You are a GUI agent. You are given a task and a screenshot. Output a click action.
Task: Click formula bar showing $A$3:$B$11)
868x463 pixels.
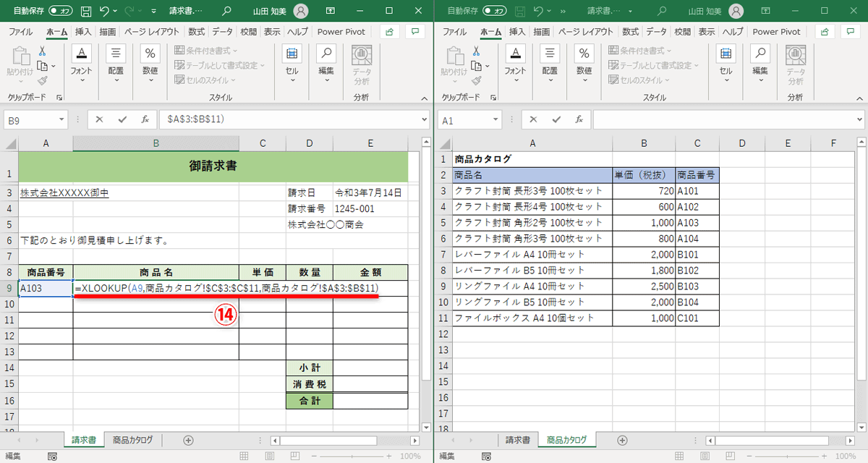tap(294, 119)
